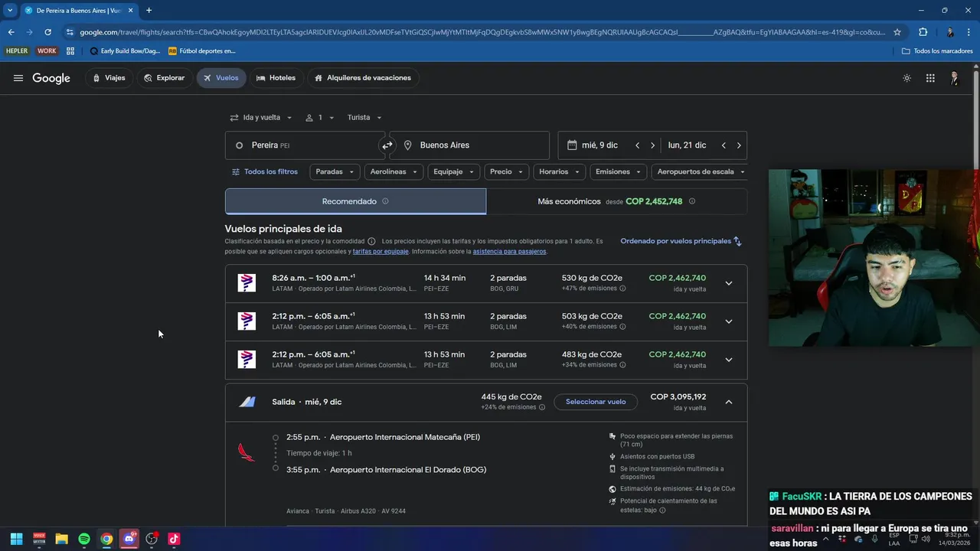Open tarifas por equipaje link
The width and height of the screenshot is (980, 551).
point(381,251)
